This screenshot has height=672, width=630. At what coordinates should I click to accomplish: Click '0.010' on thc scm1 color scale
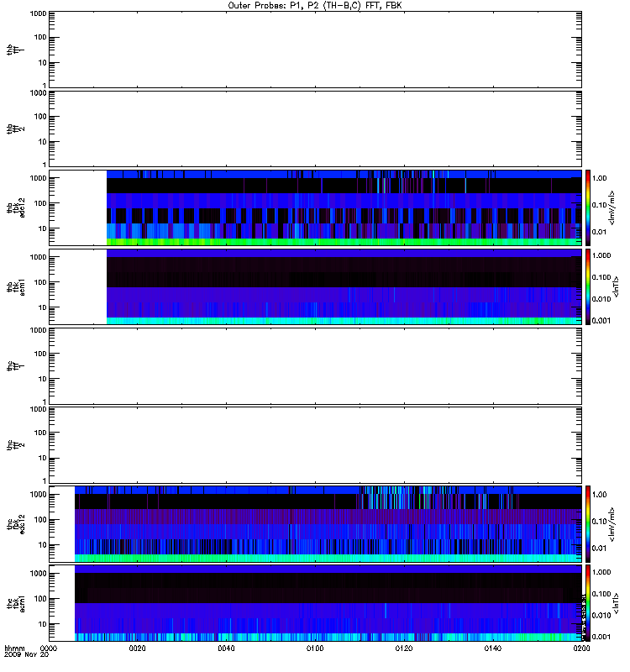point(601,616)
